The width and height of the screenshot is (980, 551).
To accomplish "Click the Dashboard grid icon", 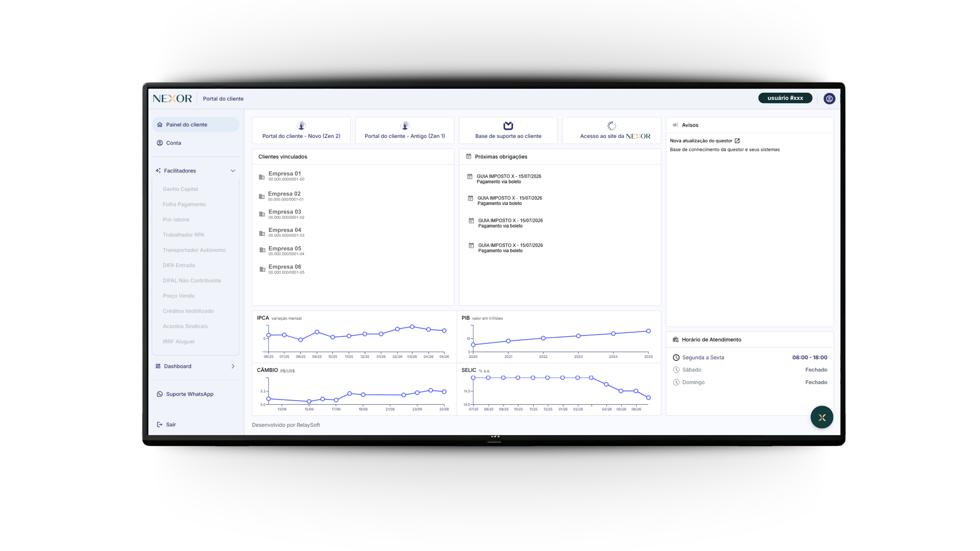I will [x=158, y=366].
